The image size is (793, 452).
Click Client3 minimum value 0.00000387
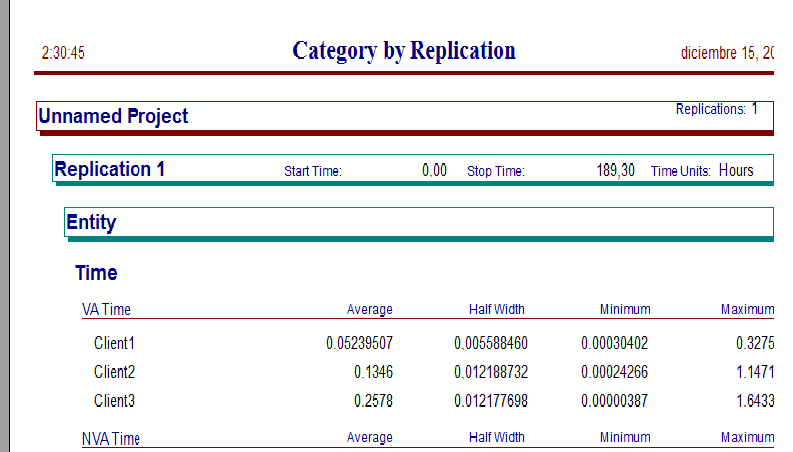tap(614, 401)
